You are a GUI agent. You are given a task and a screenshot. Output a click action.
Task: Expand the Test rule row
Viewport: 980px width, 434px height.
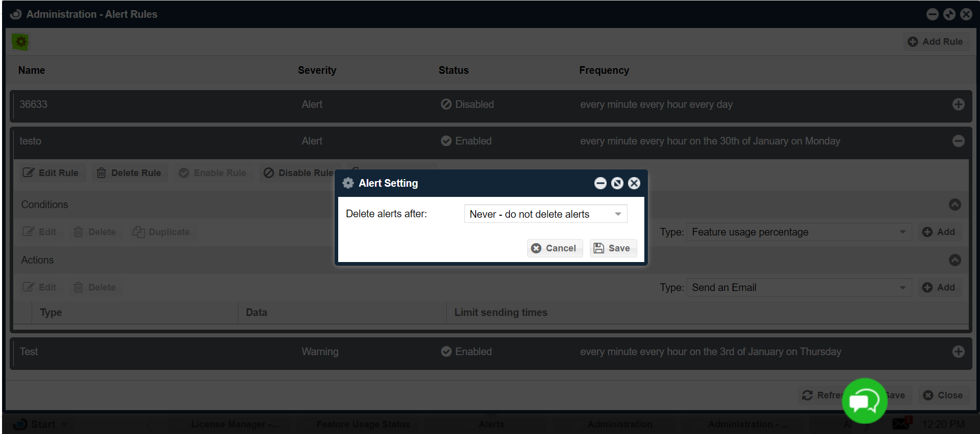[958, 352]
